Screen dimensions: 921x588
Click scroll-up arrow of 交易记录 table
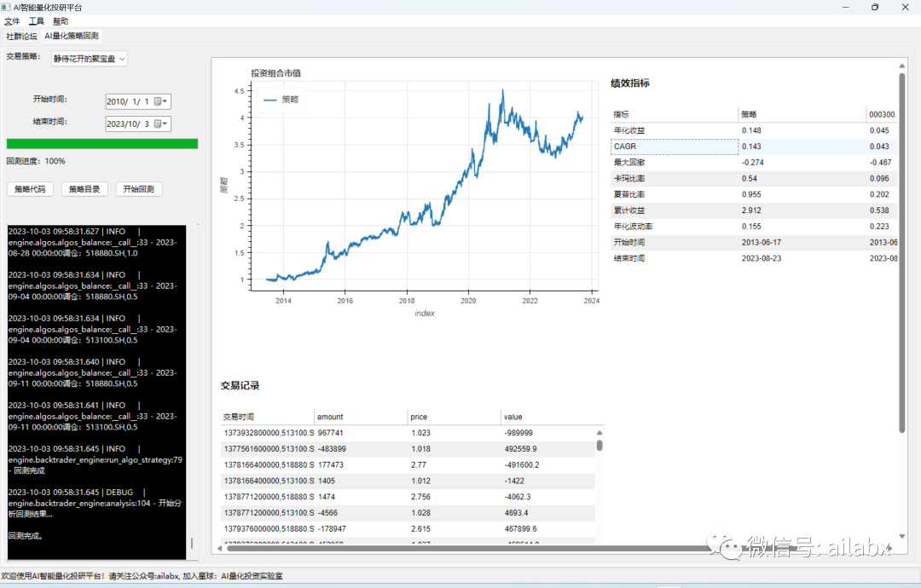click(600, 433)
